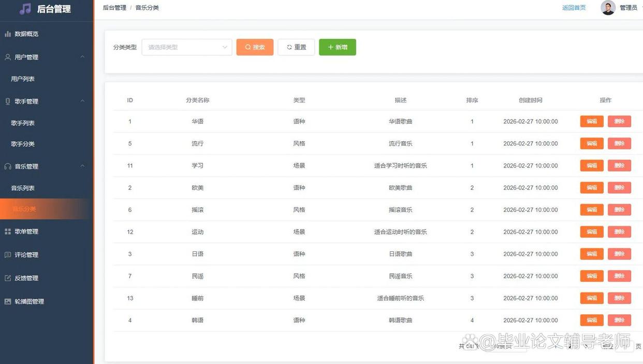Delete the 华语 category row
This screenshot has width=643, height=364.
point(619,122)
